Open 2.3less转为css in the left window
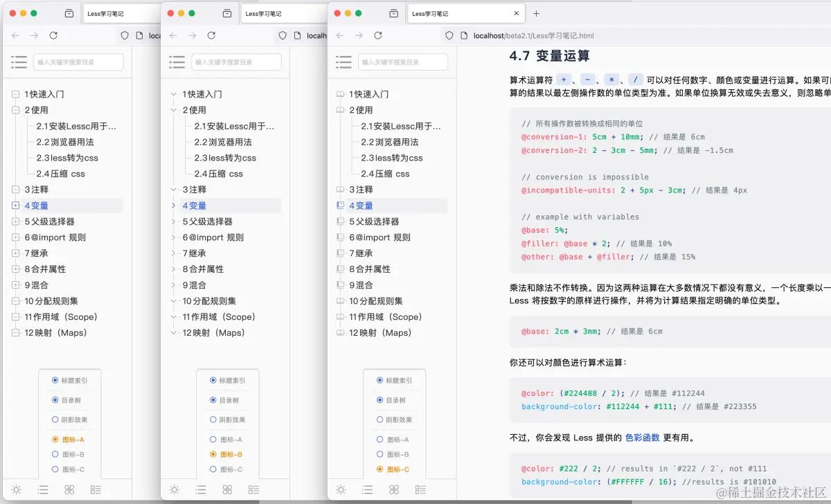The width and height of the screenshot is (831, 504). [67, 158]
